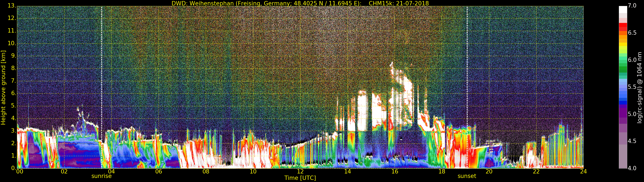Click the time axis tick label 22

tap(536, 172)
